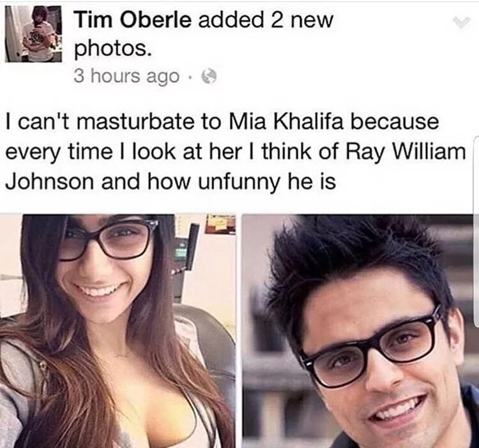Click 'Ray William' in the post text
Viewport: 479px width, 448px height.
406,151
